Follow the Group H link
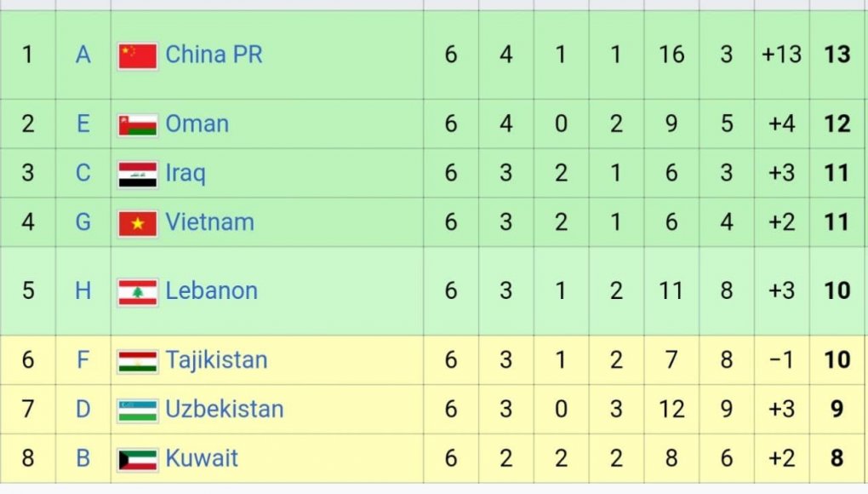868x494 pixels. [83, 290]
